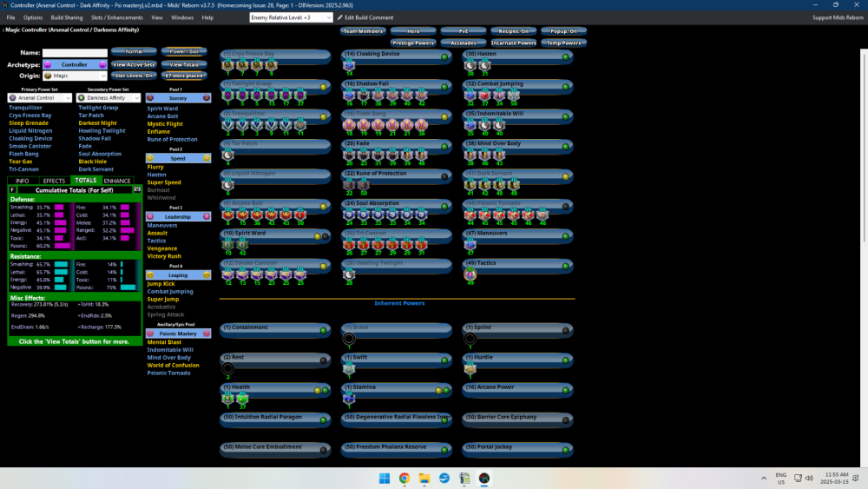Click first enhancement slot under Cloaking Device
The height and width of the screenshot is (489, 868).
coord(349,65)
